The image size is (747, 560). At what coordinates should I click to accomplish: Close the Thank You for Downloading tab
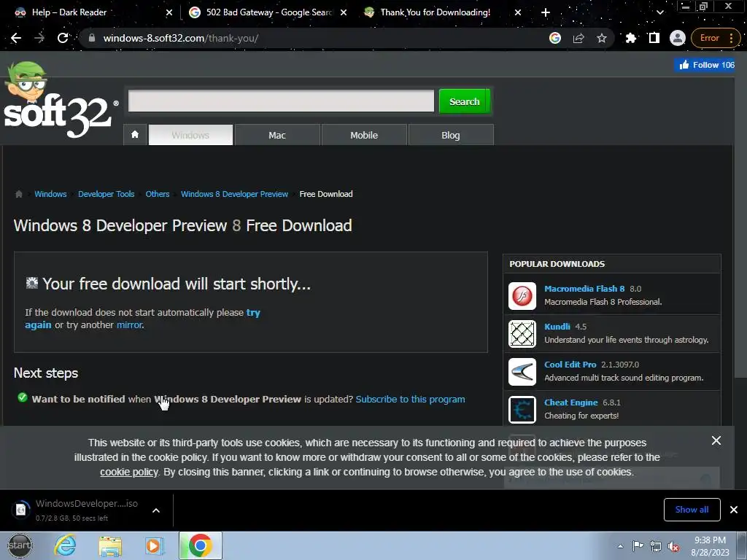[518, 12]
